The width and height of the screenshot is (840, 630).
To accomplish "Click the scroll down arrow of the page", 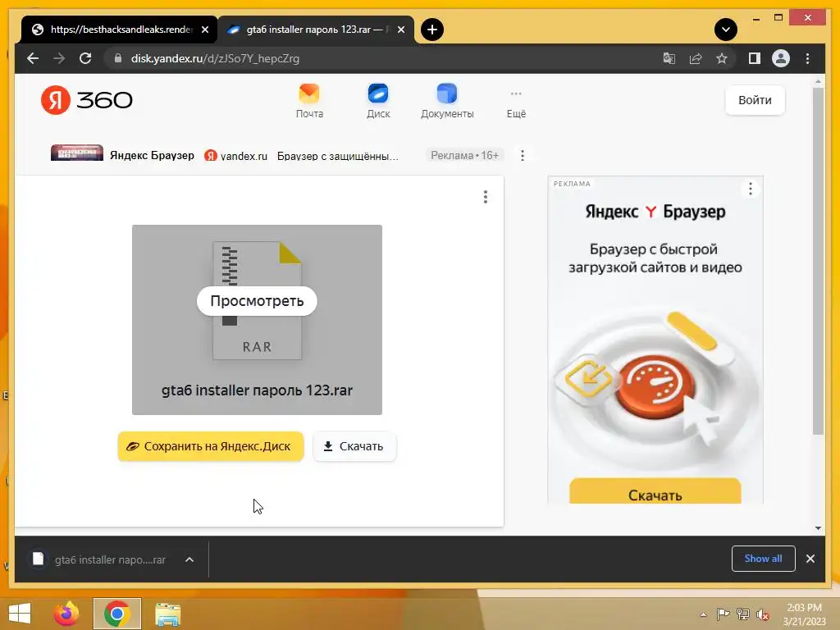I will click(x=818, y=528).
